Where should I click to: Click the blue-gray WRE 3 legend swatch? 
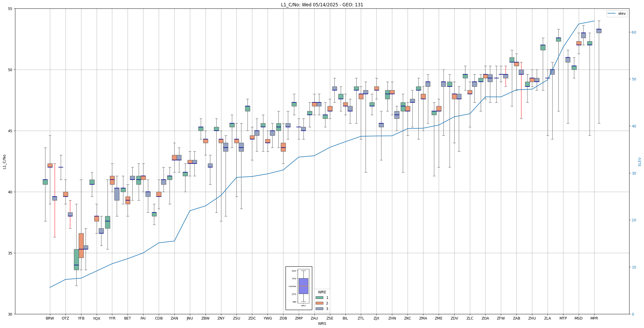tap(319, 309)
